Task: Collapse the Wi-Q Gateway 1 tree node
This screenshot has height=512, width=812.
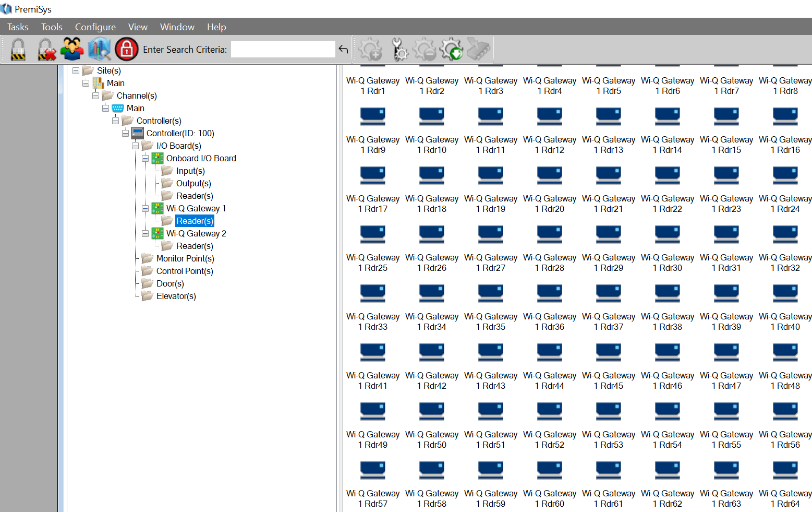Action: (146, 208)
